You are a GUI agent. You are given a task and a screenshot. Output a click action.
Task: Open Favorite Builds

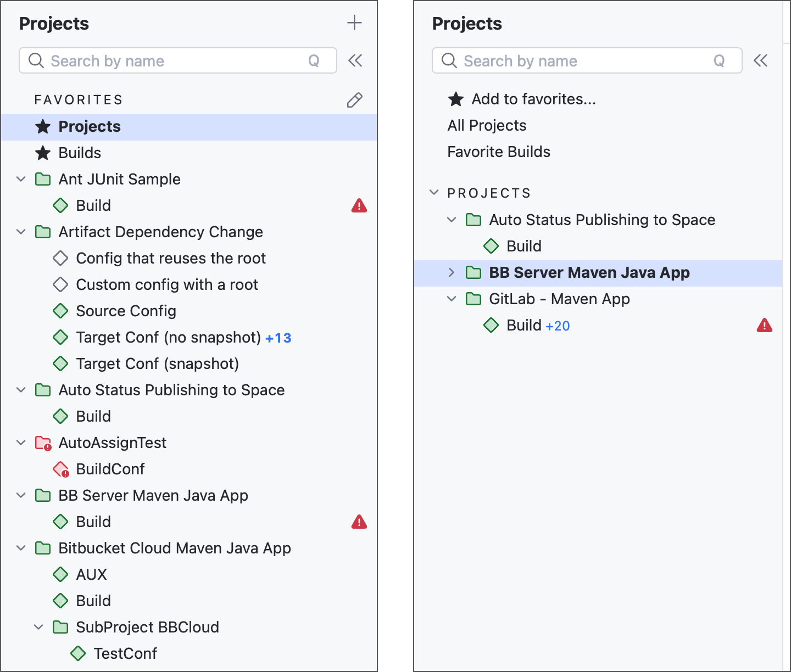coord(499,152)
